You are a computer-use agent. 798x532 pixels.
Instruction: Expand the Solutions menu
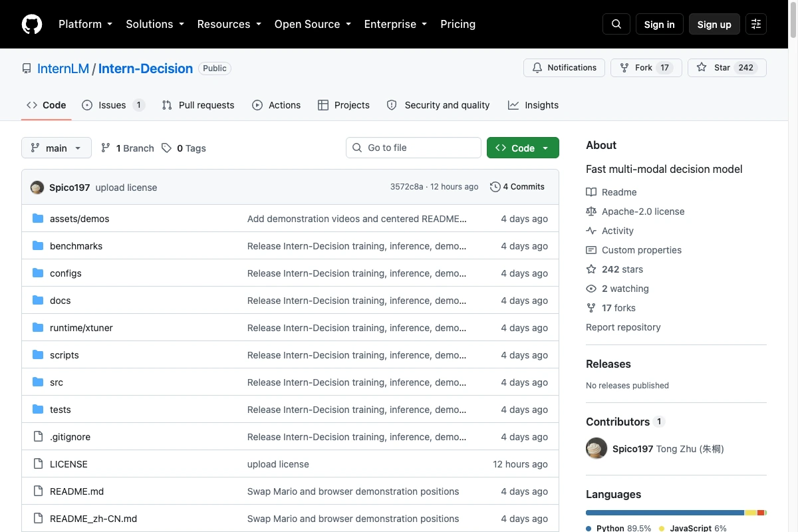[x=154, y=24]
